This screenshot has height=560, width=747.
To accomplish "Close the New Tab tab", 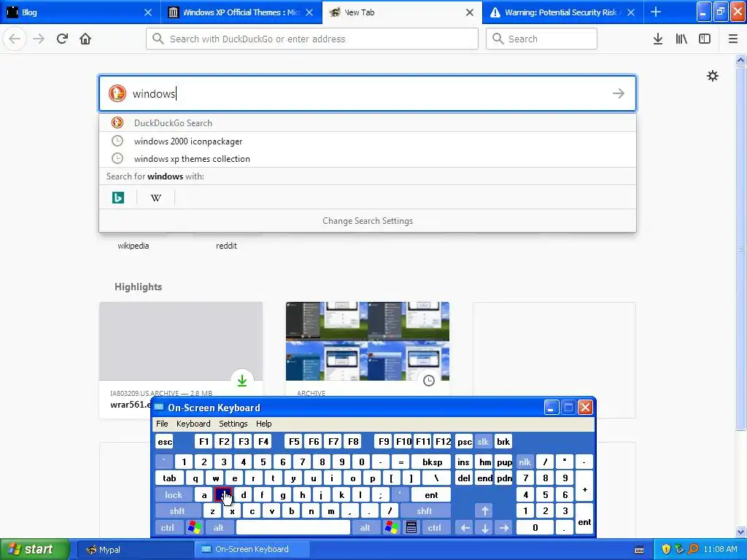I will click(x=470, y=12).
